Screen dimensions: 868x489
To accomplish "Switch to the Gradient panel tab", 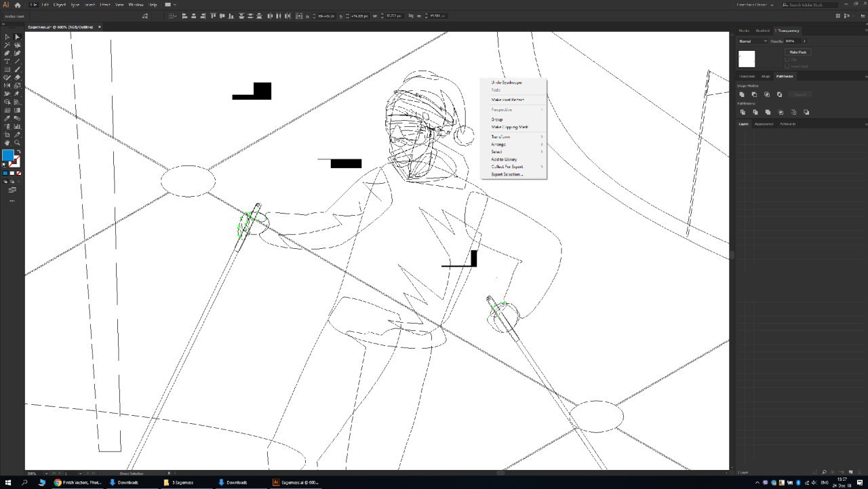I will click(763, 31).
